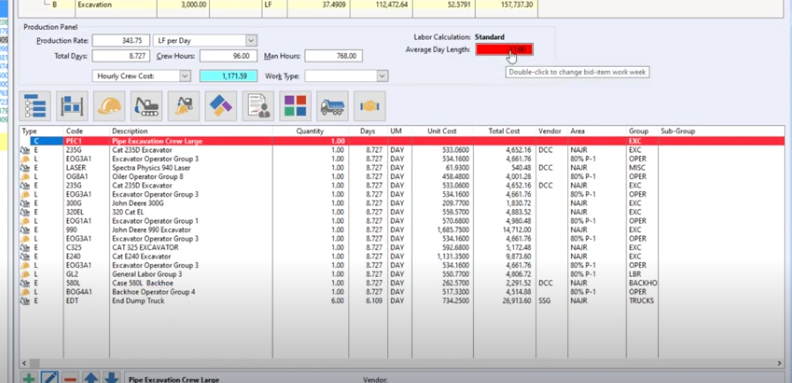Click the pencil edit button
The image size is (792, 383).
click(50, 378)
